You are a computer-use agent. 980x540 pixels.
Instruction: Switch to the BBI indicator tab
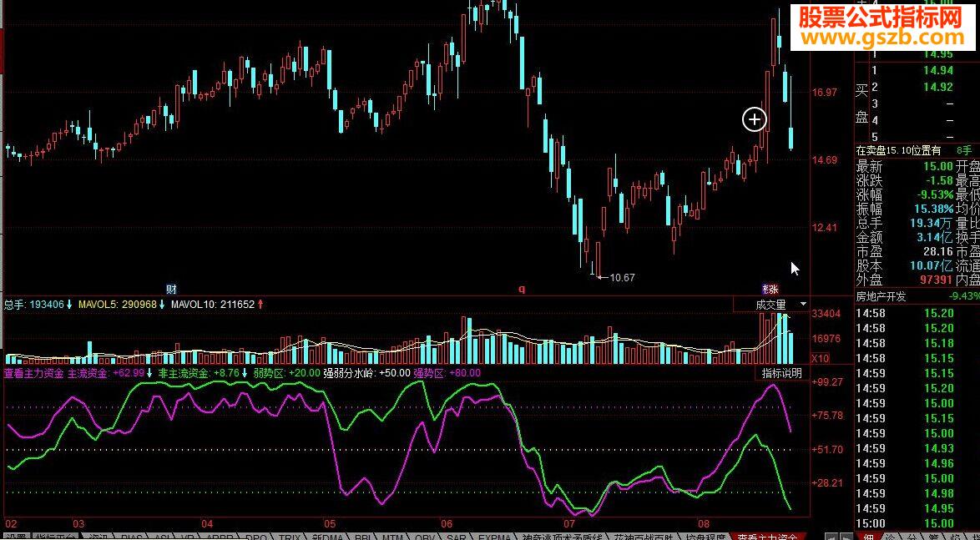[x=362, y=537]
